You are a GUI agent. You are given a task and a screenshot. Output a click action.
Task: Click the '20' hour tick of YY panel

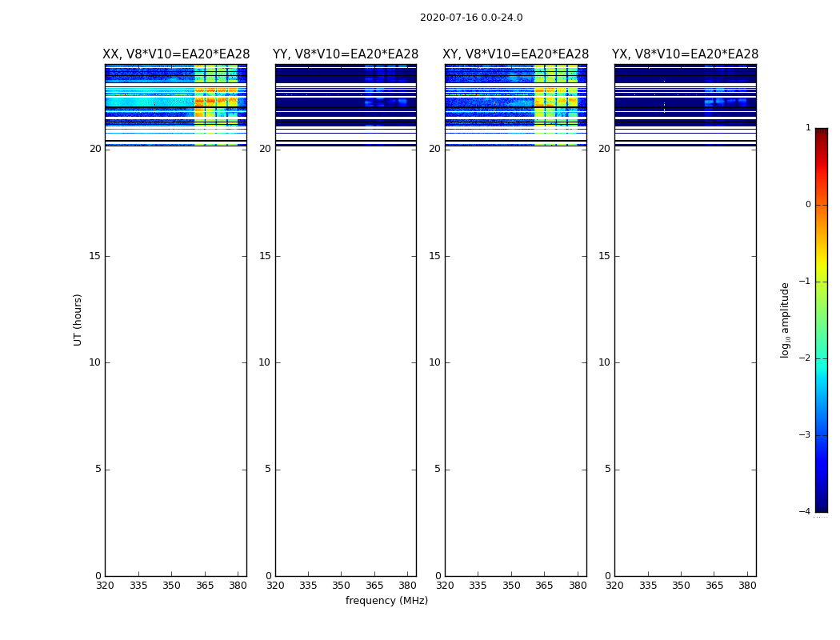point(265,149)
